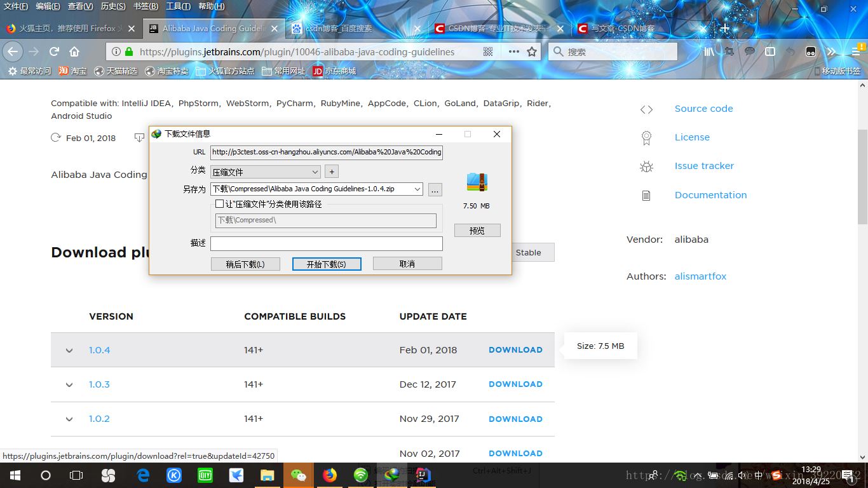This screenshot has height=488, width=868.
Task: Open the 1.0.2 version link
Action: (x=99, y=419)
